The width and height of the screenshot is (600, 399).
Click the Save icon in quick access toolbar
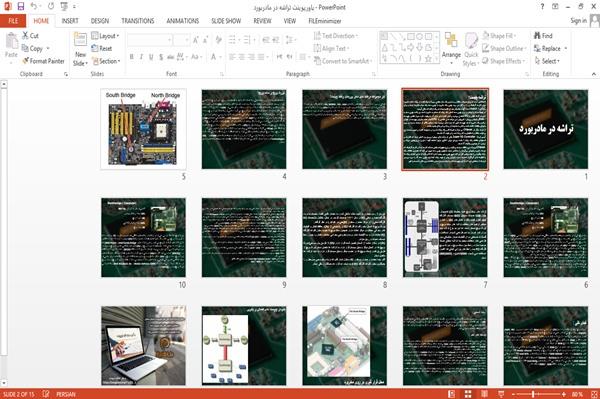21,7
